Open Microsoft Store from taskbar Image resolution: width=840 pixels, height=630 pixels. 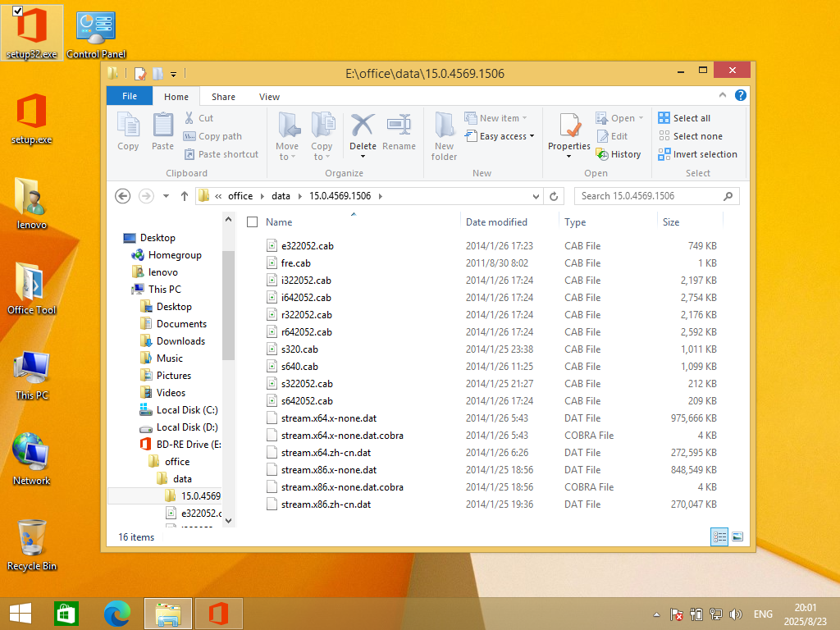tap(66, 614)
